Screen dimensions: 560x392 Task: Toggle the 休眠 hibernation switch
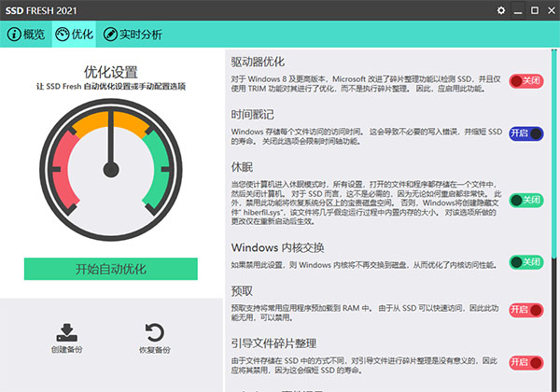tap(525, 200)
